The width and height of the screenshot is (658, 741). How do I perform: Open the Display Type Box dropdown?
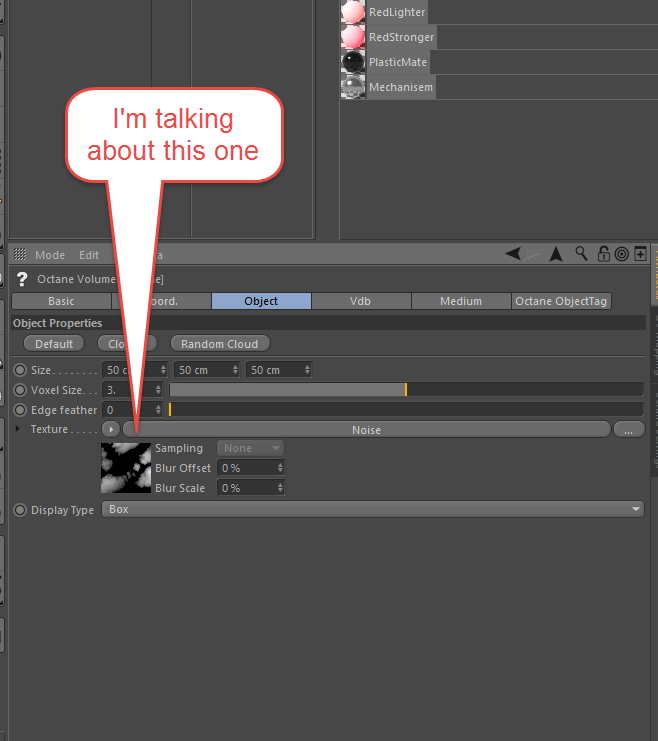[x=373, y=509]
